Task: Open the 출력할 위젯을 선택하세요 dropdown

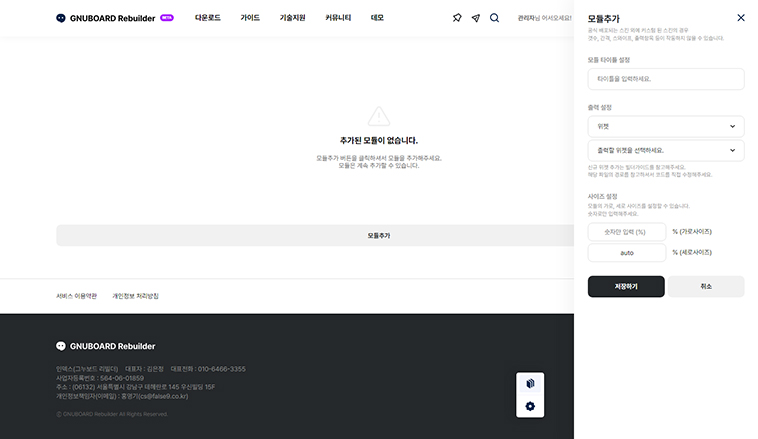Action: [x=665, y=150]
